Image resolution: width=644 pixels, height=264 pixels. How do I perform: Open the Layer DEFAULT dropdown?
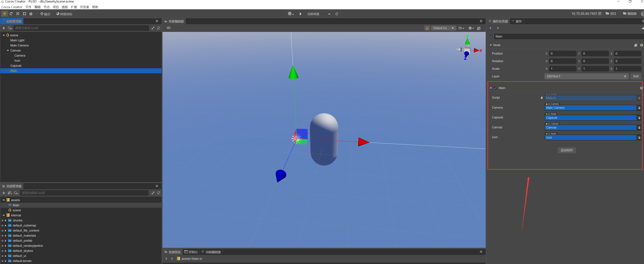click(x=586, y=76)
